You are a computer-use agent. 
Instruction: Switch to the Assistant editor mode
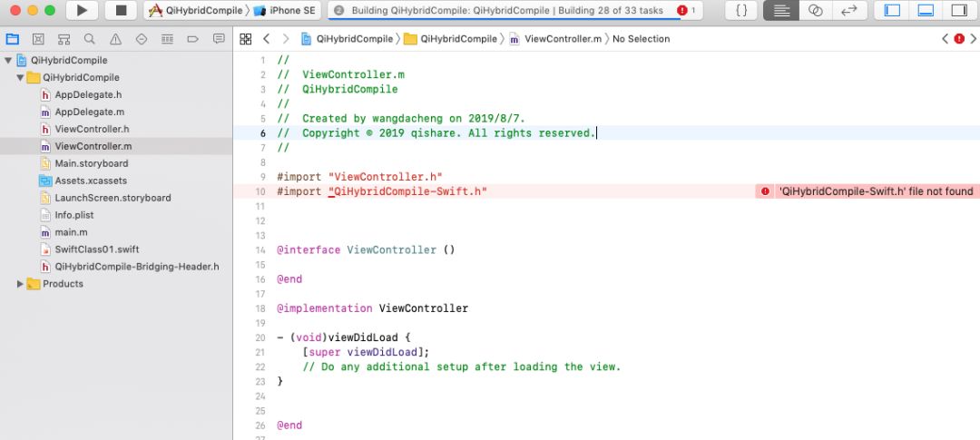pos(815,11)
